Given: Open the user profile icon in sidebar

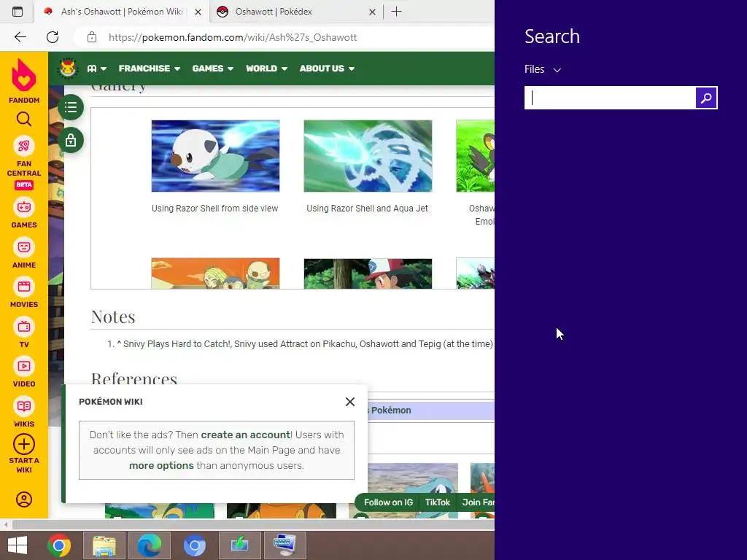Looking at the screenshot, I should click(x=24, y=499).
